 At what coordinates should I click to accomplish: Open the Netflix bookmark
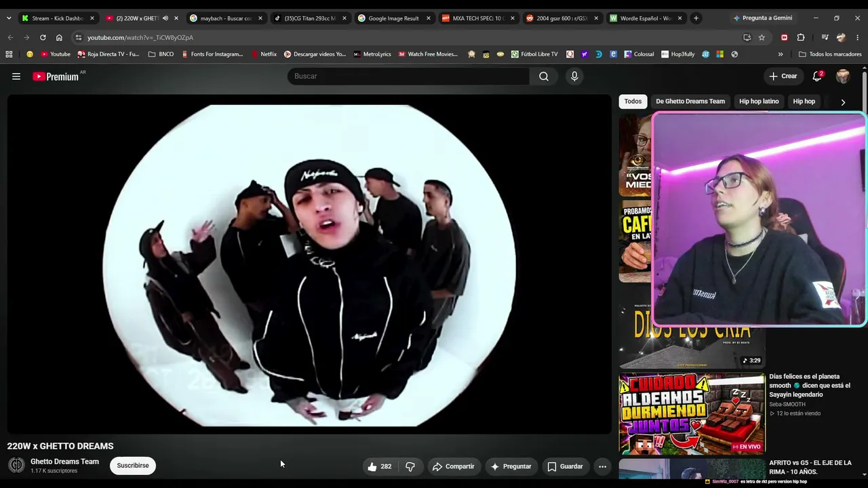point(264,54)
